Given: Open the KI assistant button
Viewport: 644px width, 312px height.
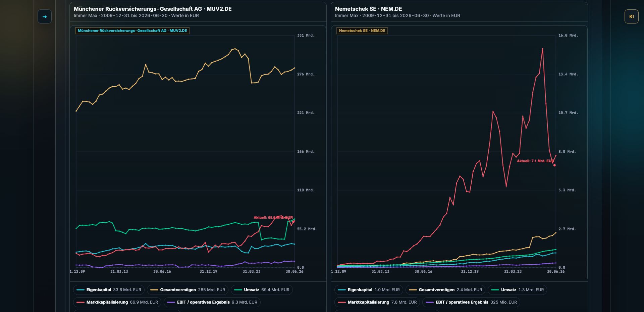Looking at the screenshot, I should coord(631,16).
